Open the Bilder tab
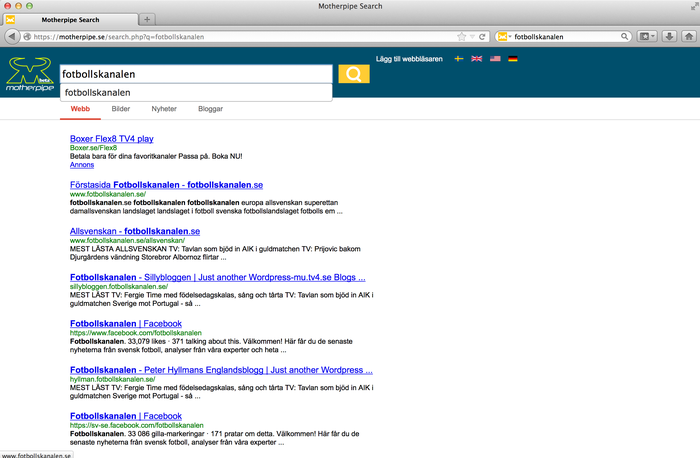The width and height of the screenshot is (700, 458). pyautogui.click(x=121, y=109)
